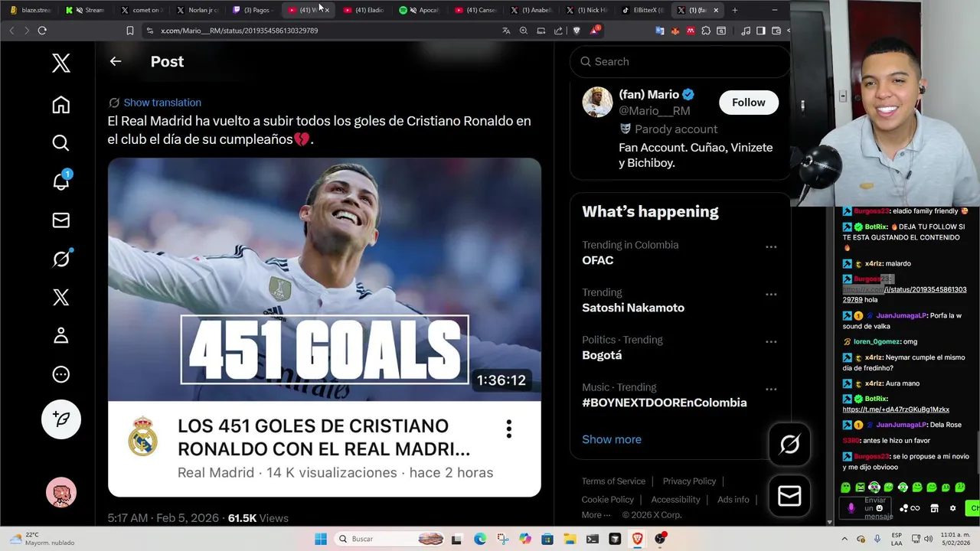Open Notifications bell with 1 badge
980x551 pixels.
pos(61,181)
